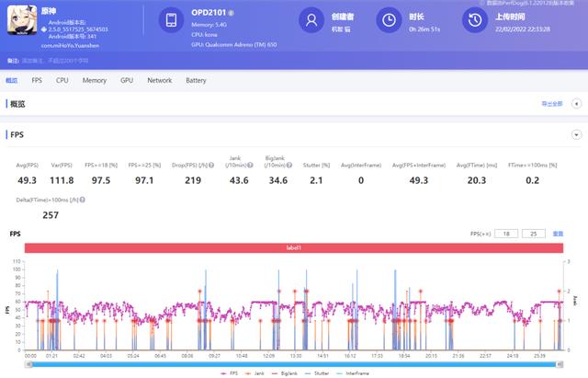Click the FPS threshold field showing 18
This screenshot has height=378, width=588.
506,234
